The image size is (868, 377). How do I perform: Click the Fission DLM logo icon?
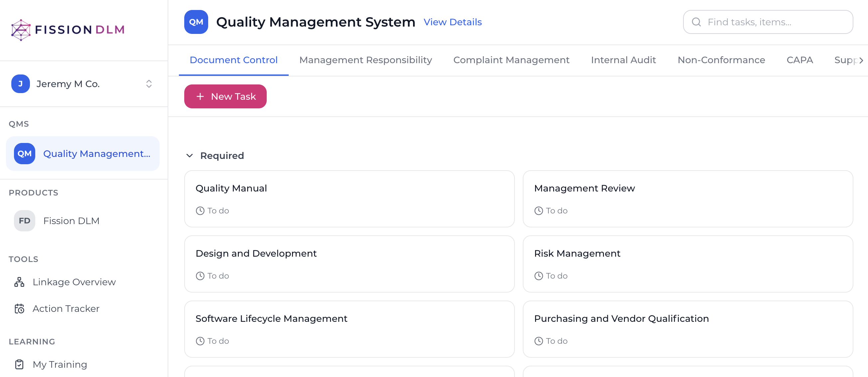coord(21,30)
